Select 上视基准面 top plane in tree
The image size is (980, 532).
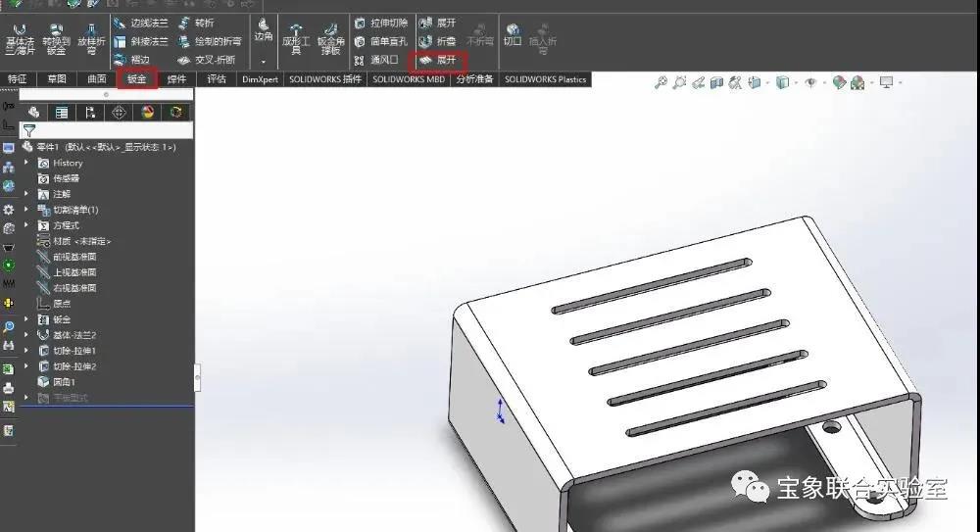tap(67, 272)
